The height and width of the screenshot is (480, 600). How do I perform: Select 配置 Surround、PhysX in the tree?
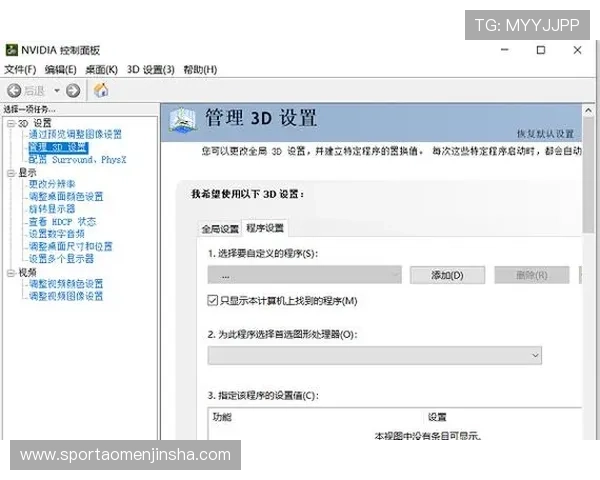pyautogui.click(x=77, y=160)
